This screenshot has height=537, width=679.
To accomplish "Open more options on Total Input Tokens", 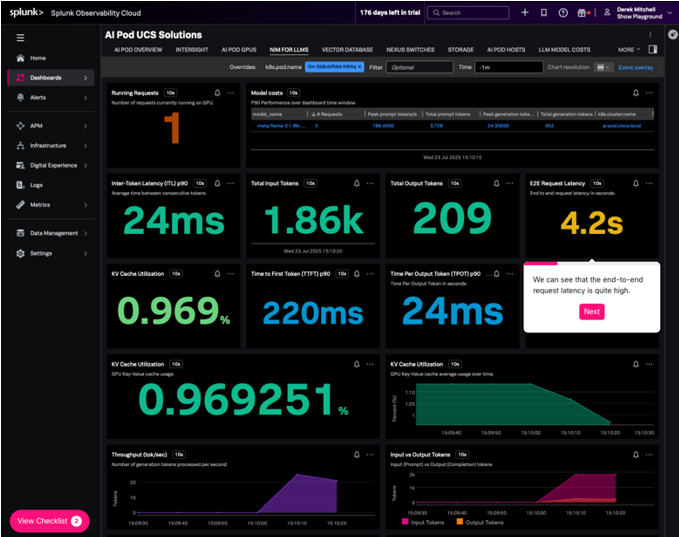I will [370, 183].
